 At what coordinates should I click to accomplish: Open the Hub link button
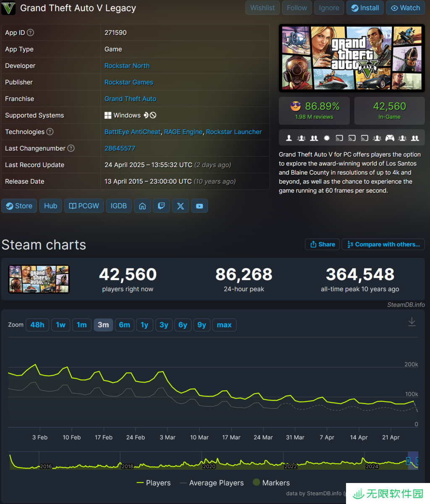51,206
